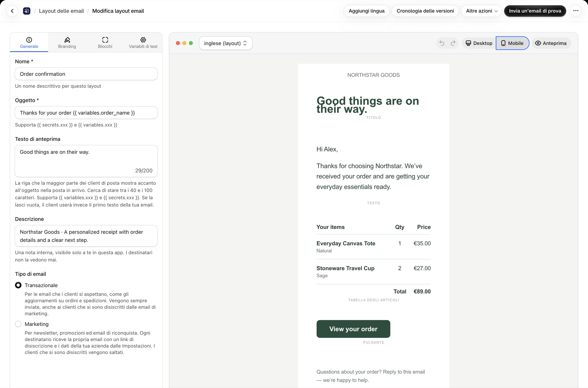Click the Modifica layout email breadcrumb
588x388 pixels.
118,11
